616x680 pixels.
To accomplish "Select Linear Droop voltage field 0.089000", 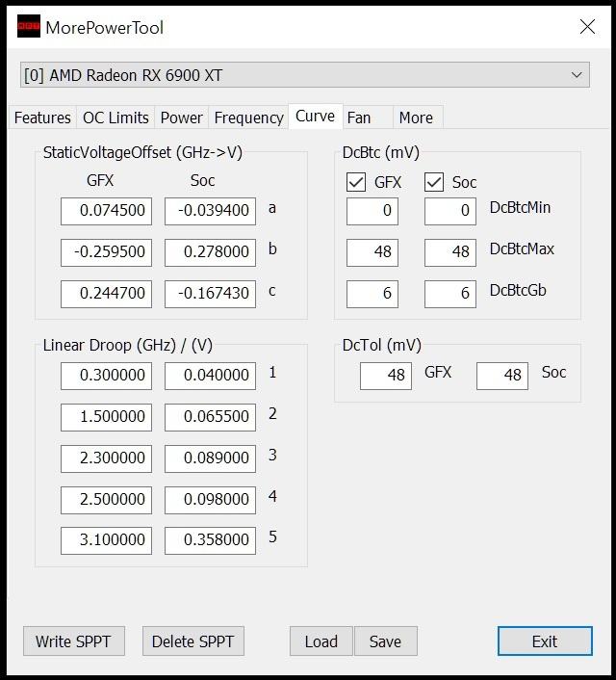I will pos(210,458).
